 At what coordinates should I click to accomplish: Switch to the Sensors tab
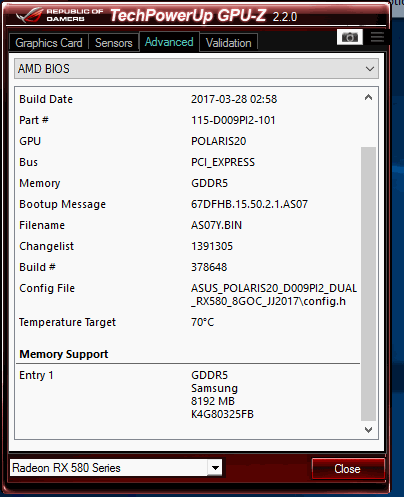pyautogui.click(x=114, y=43)
